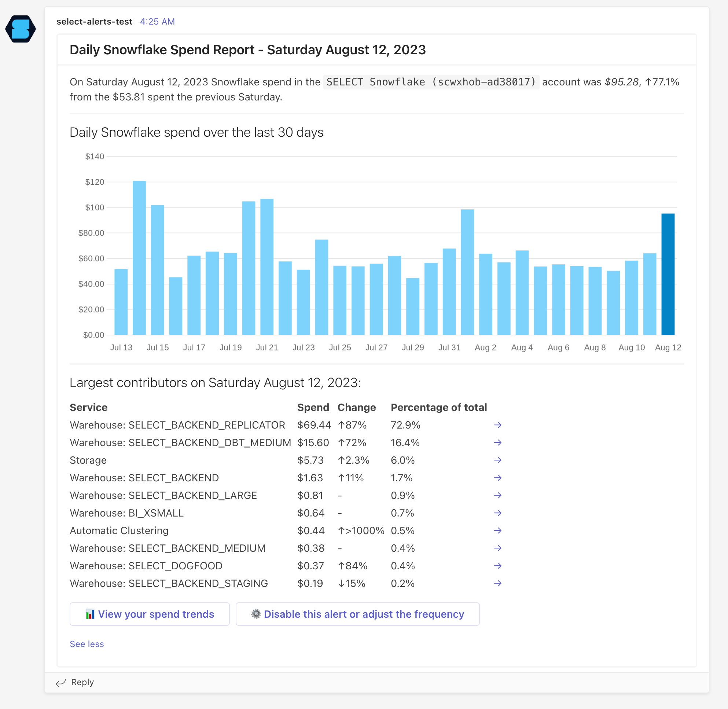728x709 pixels.
Task: Click Warehouse: SELECT_BACKEND_REPLICATOR service name
Action: pyautogui.click(x=177, y=425)
